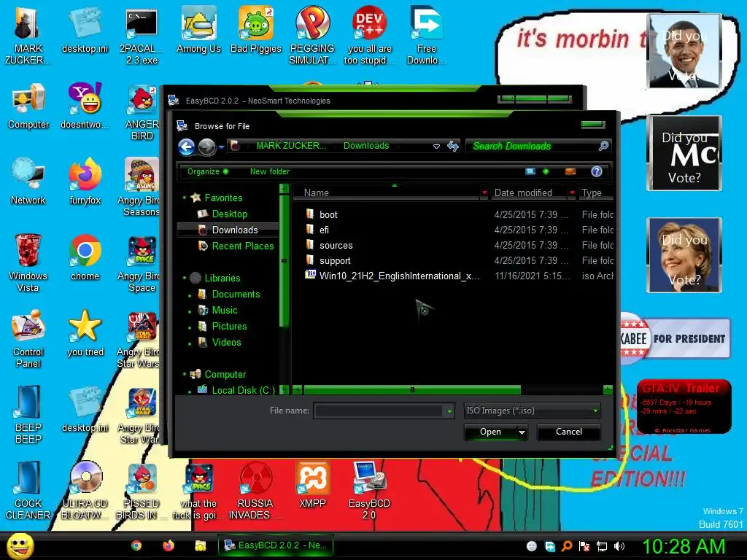Open the furryfox desktop icon

(85, 182)
